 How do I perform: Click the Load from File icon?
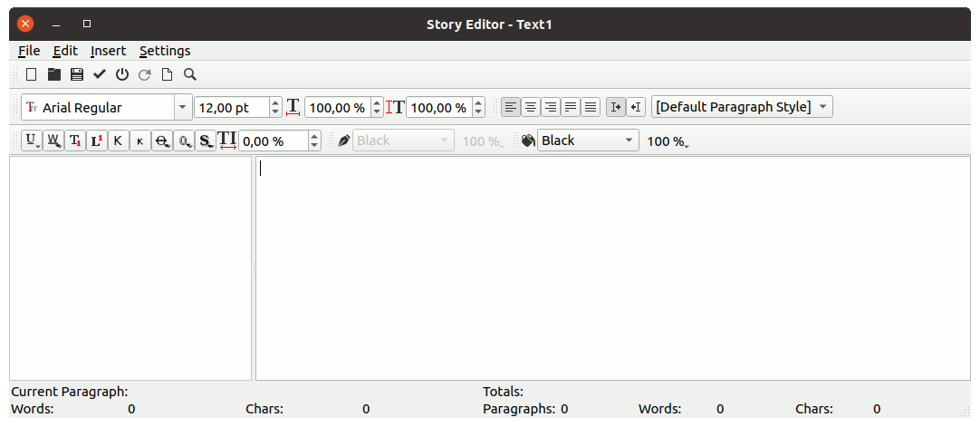coord(54,74)
